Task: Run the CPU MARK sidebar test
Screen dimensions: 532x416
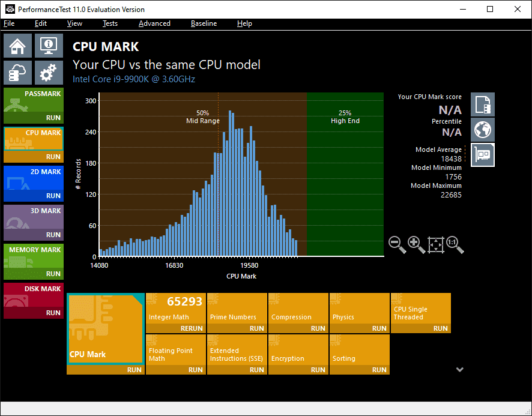Action: coord(34,157)
